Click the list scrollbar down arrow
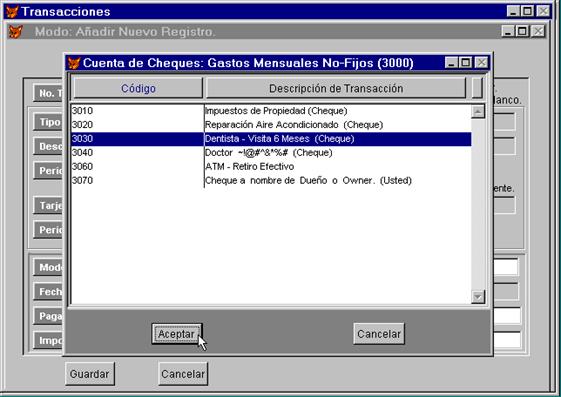The width and height of the screenshot is (561, 397). tap(478, 296)
